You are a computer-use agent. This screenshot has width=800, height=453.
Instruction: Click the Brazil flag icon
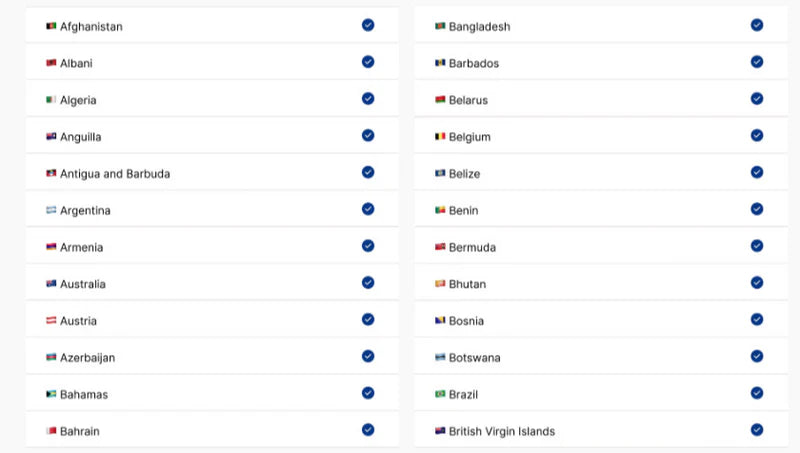click(440, 394)
